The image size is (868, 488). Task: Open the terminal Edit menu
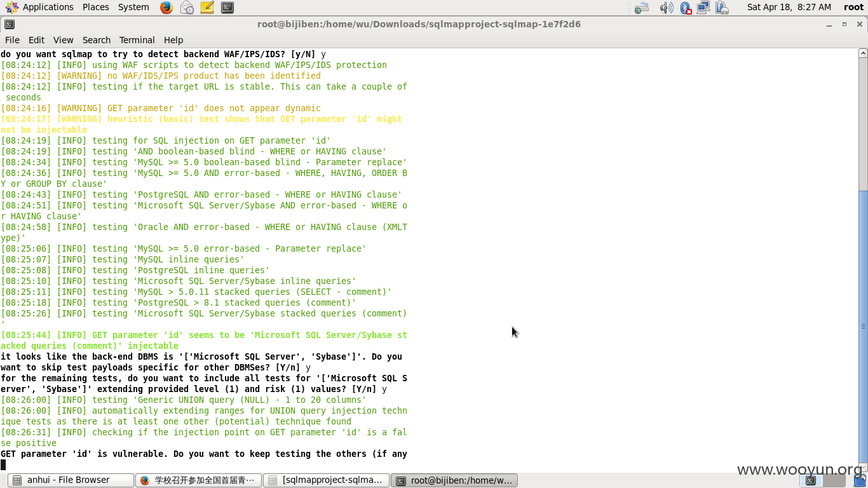pos(37,39)
